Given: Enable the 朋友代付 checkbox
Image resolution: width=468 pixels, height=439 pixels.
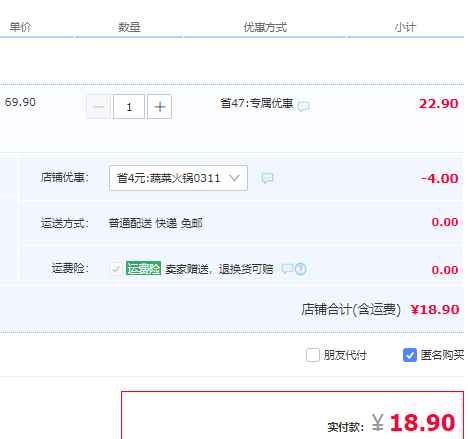Looking at the screenshot, I should click(313, 355).
